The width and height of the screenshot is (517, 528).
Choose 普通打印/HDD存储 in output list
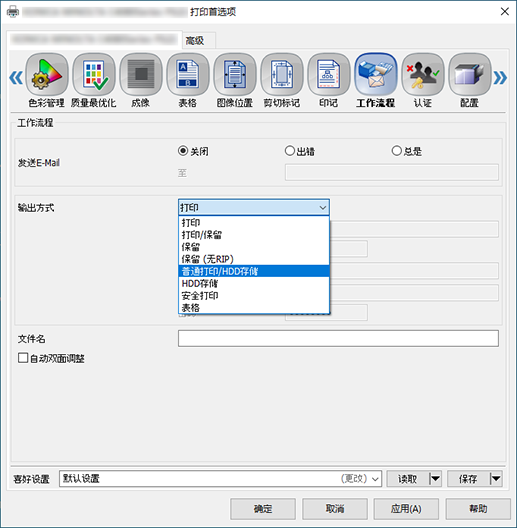(254, 271)
